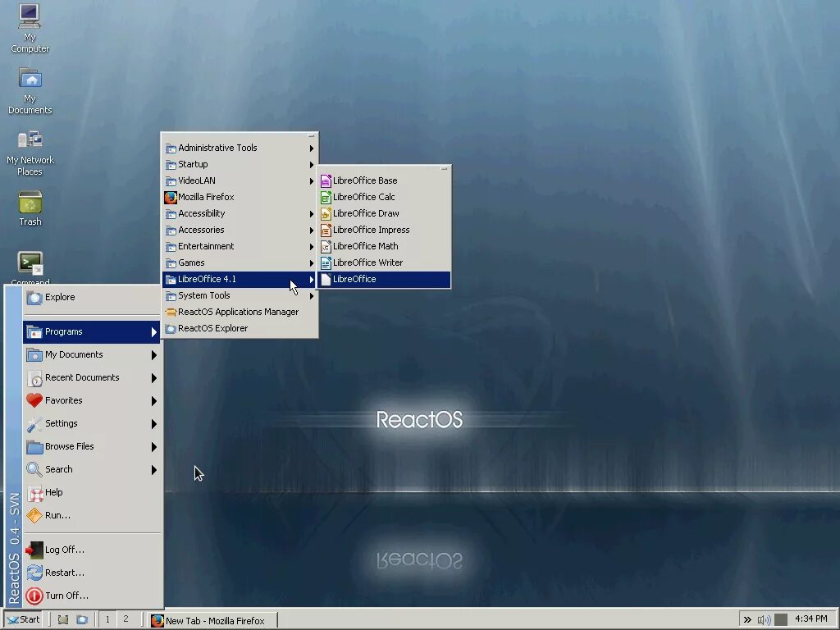Click the explorer quick launch icon
The width and height of the screenshot is (840, 630).
(x=82, y=620)
